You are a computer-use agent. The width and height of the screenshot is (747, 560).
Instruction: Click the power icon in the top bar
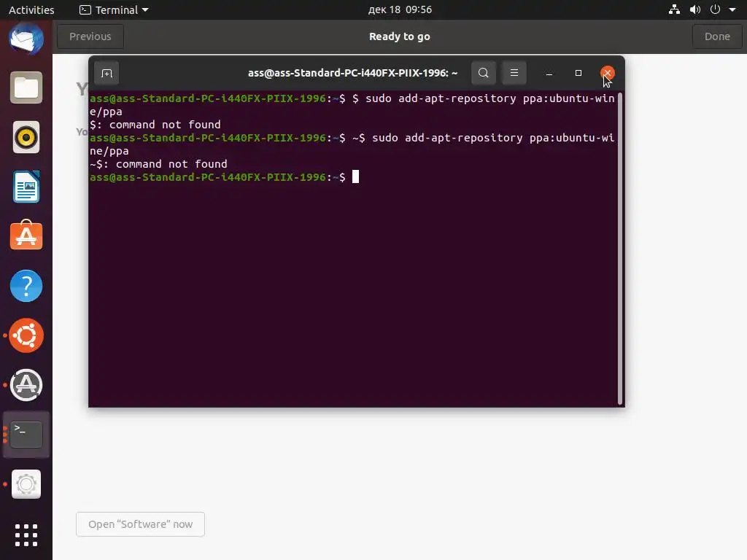click(715, 9)
